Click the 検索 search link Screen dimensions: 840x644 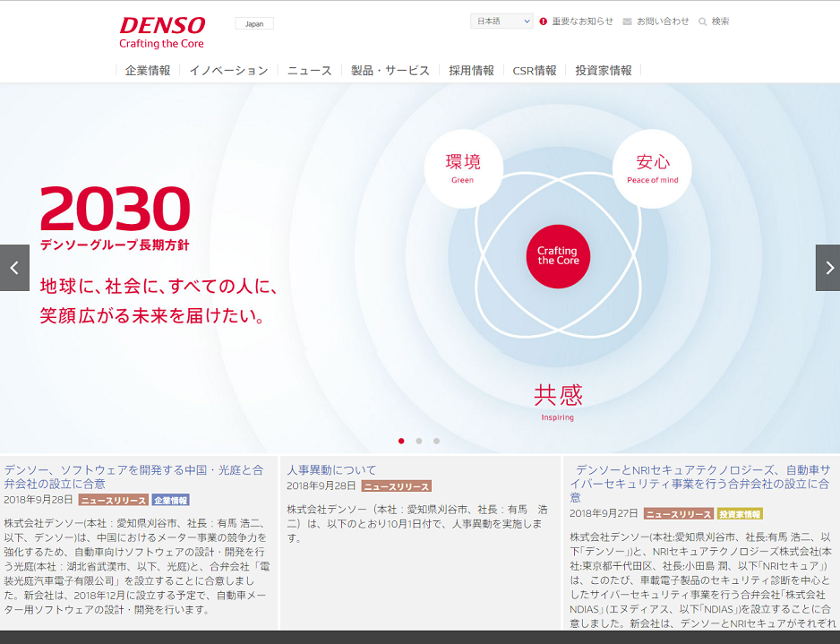coord(720,21)
